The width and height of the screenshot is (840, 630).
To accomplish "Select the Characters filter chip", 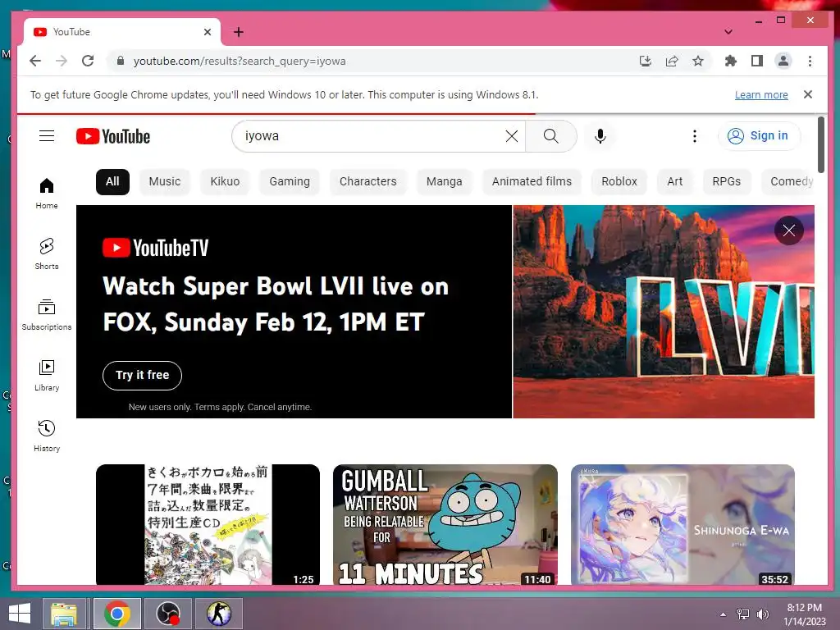I will 368,181.
